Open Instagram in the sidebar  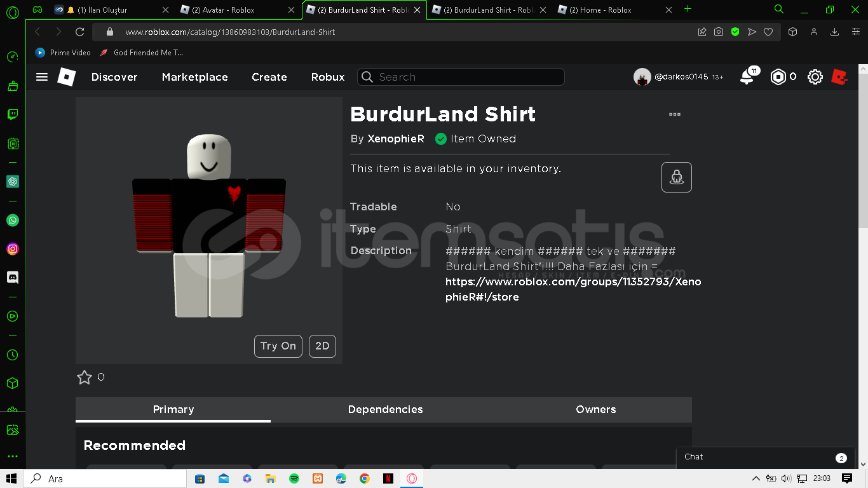click(x=12, y=249)
